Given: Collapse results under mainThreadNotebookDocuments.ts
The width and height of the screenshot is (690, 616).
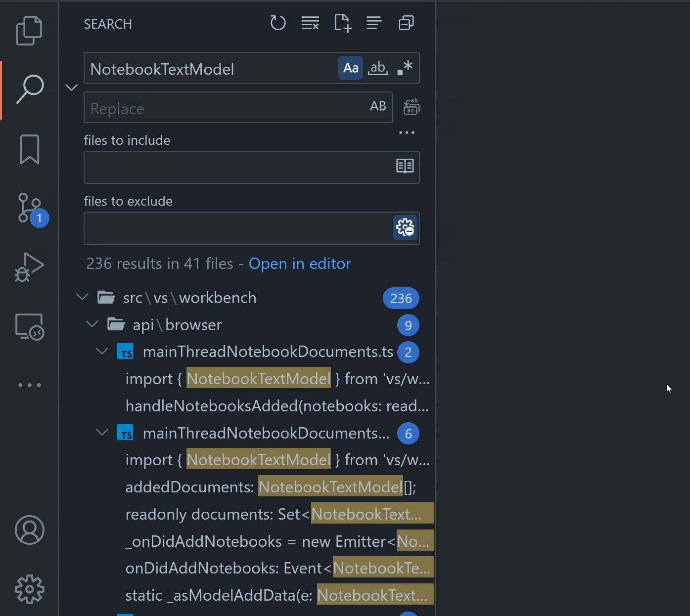Looking at the screenshot, I should click(102, 352).
